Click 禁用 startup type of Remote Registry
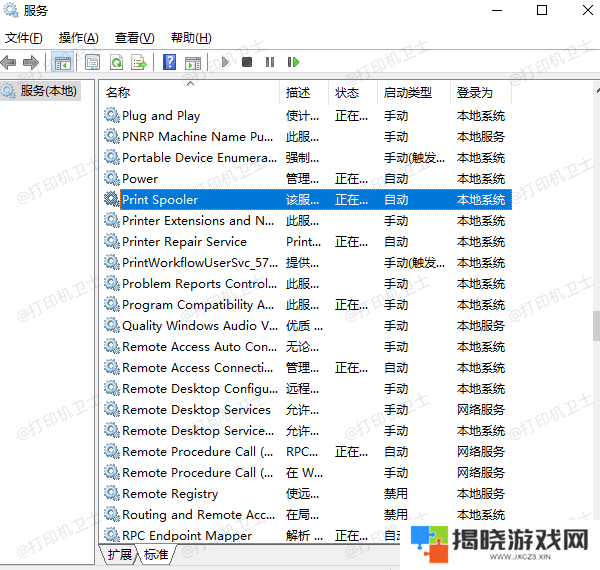This screenshot has width=600, height=570. (x=396, y=493)
